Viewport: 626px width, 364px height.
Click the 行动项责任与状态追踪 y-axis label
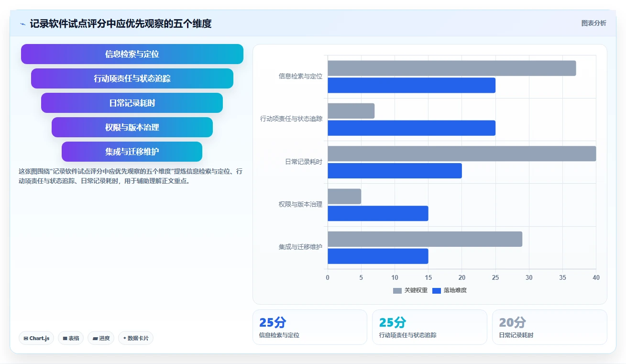tap(291, 119)
